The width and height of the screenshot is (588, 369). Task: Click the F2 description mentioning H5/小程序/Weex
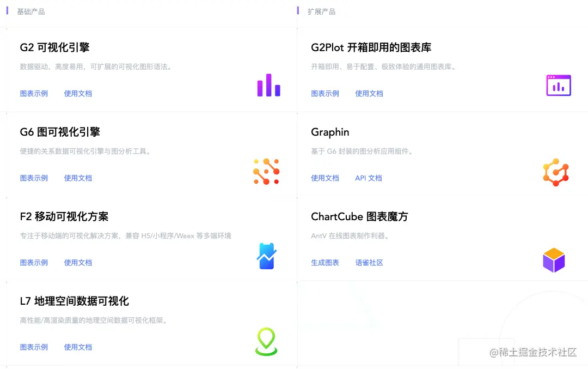pos(126,236)
